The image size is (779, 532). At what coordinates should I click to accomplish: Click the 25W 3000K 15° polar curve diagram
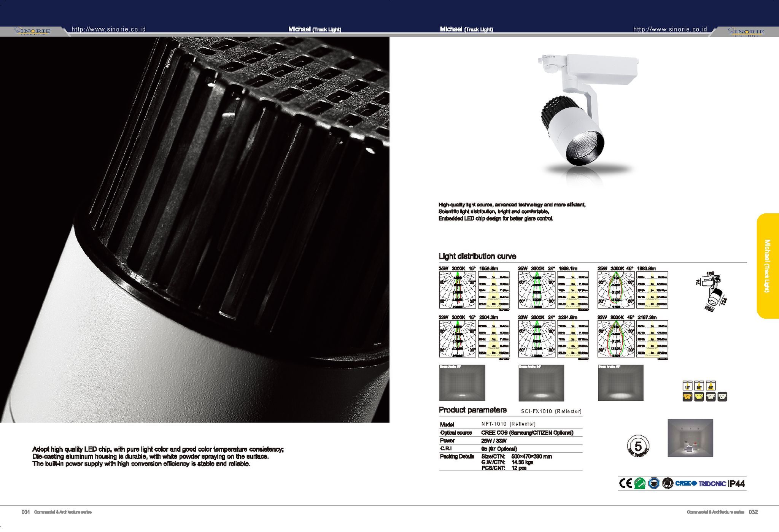pos(457,290)
